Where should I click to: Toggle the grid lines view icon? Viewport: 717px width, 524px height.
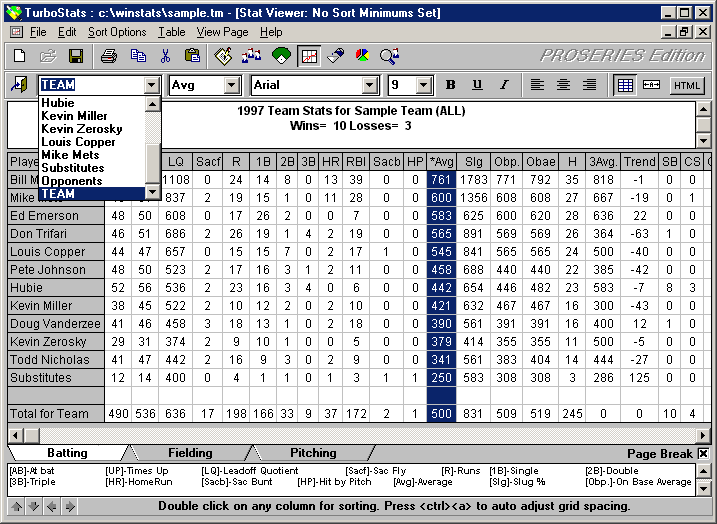point(625,85)
